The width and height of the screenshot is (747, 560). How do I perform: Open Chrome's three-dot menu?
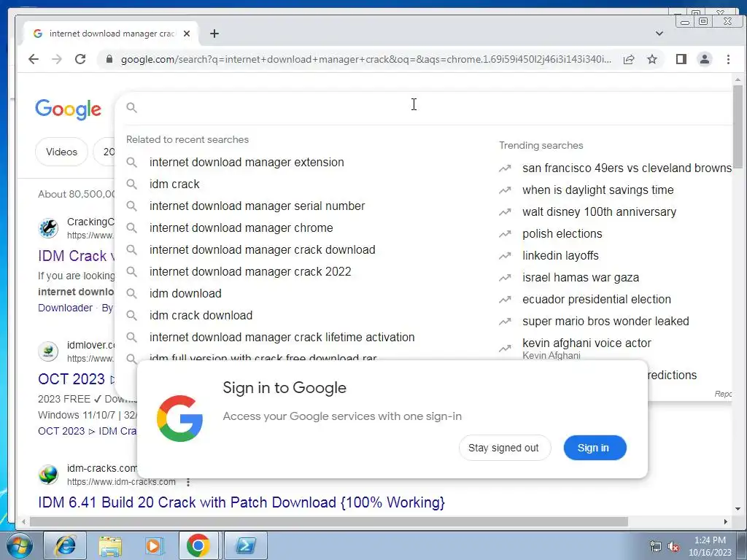tap(728, 59)
